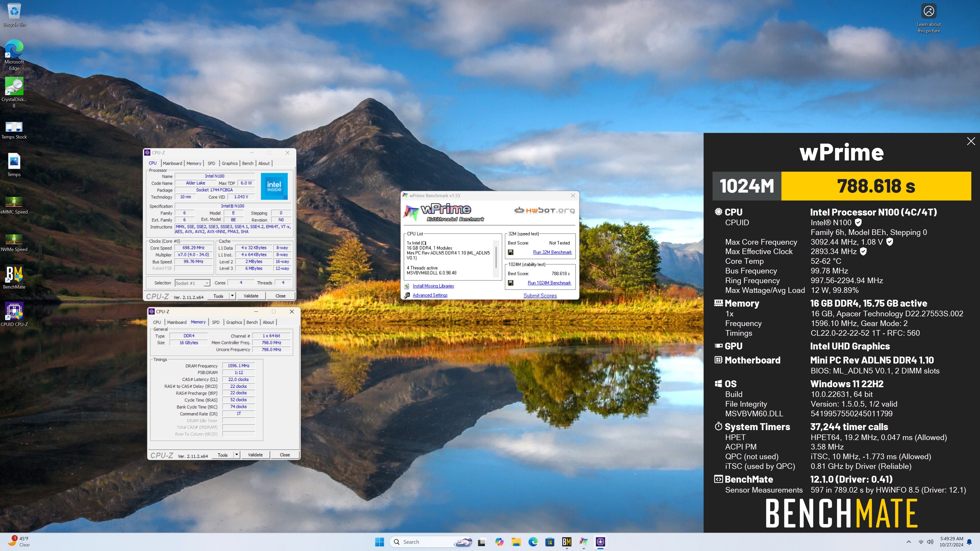980x551 pixels.
Task: Open the Windows Start menu
Action: point(379,542)
